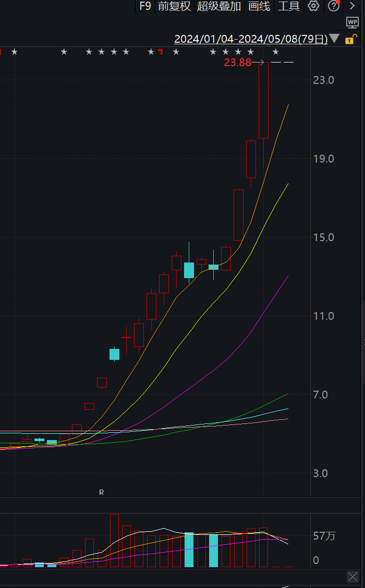Click star marker immediately right of red flag
This screenshot has width=365, height=588.
(176, 52)
